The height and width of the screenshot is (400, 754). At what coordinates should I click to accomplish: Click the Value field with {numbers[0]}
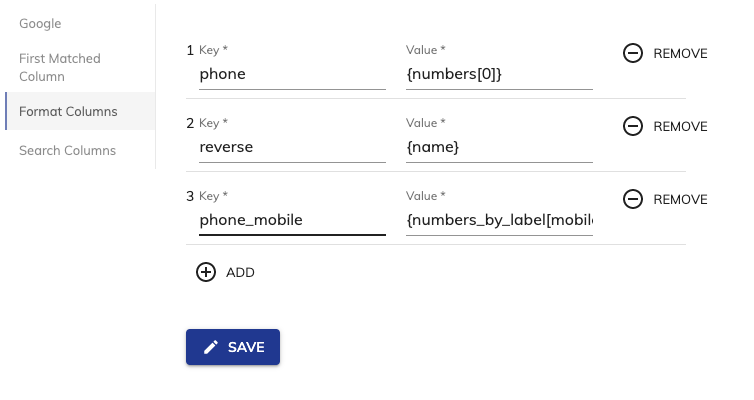coord(499,74)
